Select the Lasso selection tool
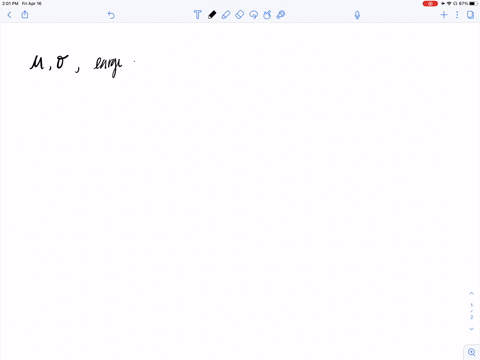480x360 pixels. [253, 15]
